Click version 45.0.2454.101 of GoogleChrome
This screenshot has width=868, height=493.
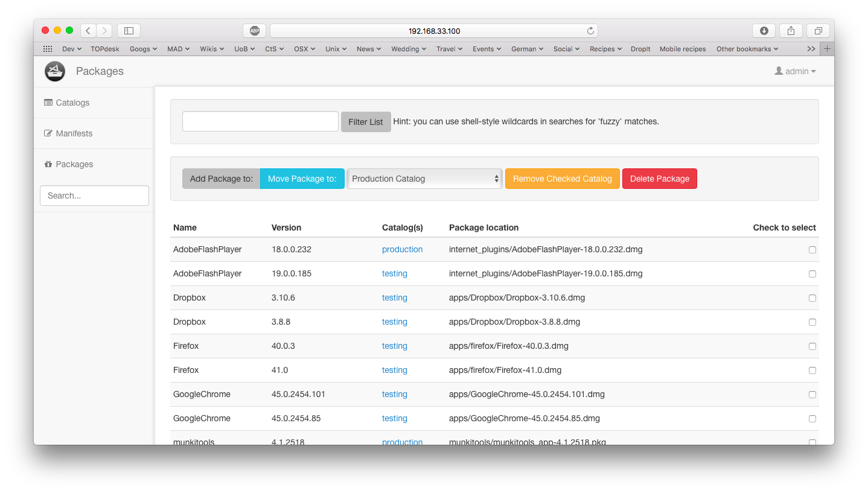pos(298,394)
